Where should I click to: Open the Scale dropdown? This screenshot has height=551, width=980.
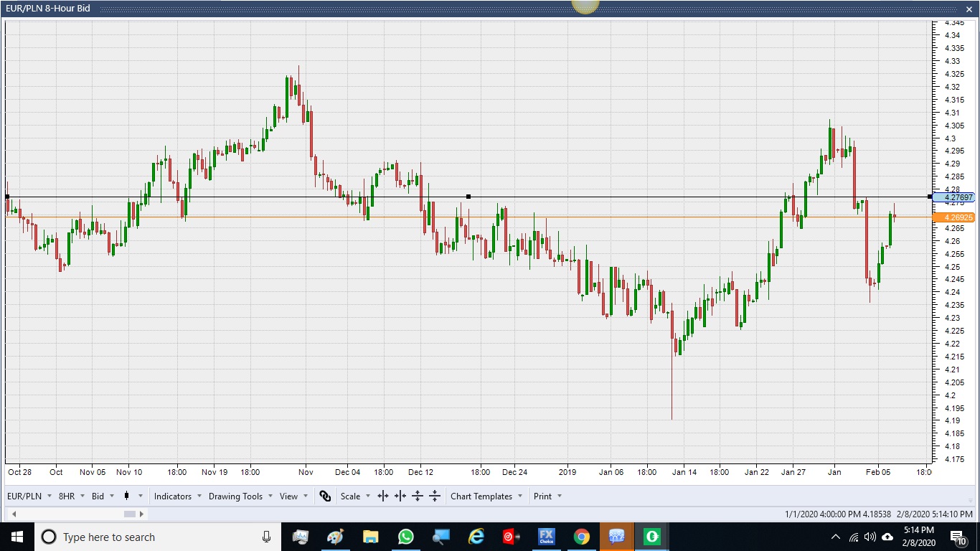pos(356,496)
